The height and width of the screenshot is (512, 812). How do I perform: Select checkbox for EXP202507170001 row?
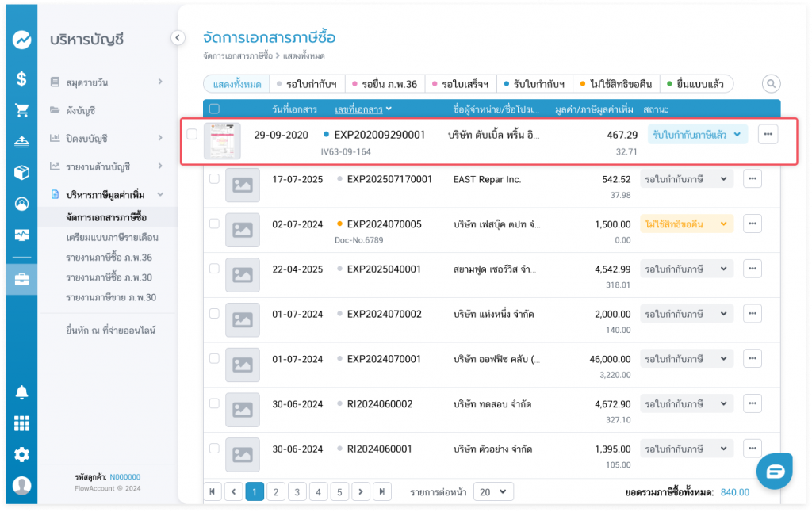[x=214, y=179]
